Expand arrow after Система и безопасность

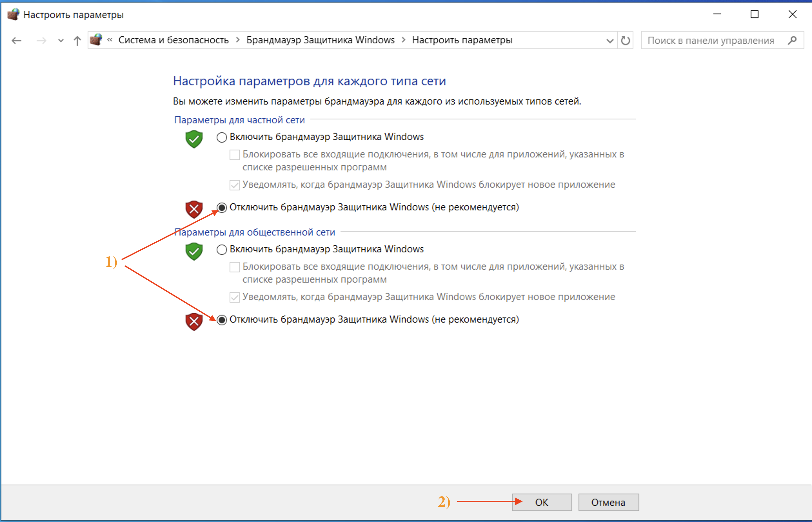tap(238, 40)
